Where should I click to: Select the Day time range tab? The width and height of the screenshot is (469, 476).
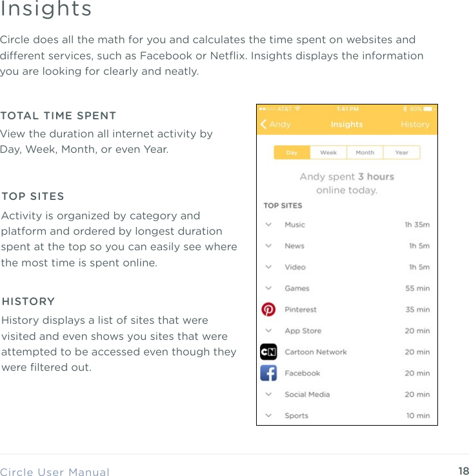[x=292, y=153]
